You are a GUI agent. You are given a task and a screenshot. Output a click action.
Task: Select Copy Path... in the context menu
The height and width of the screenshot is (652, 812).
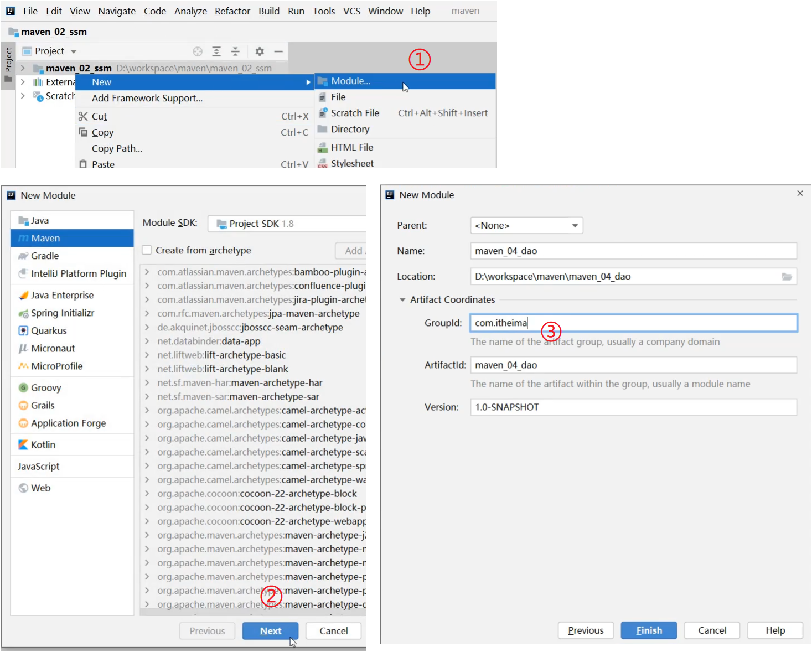tap(194, 148)
